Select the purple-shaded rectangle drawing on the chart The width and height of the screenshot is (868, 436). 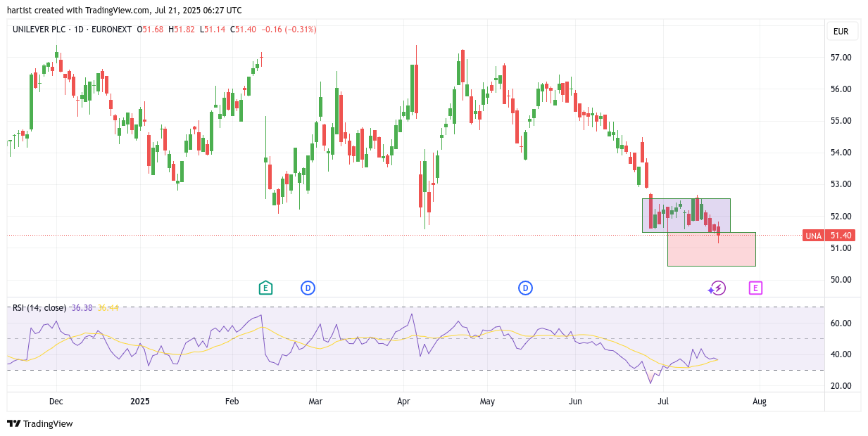686,215
